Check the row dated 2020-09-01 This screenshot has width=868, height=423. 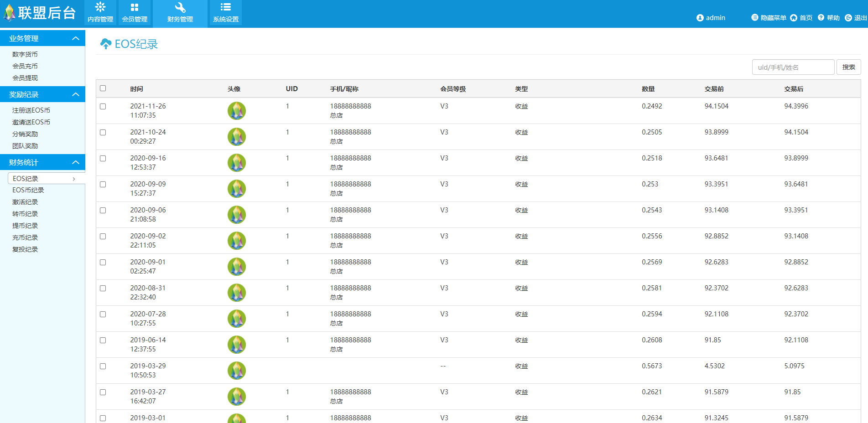point(103,262)
